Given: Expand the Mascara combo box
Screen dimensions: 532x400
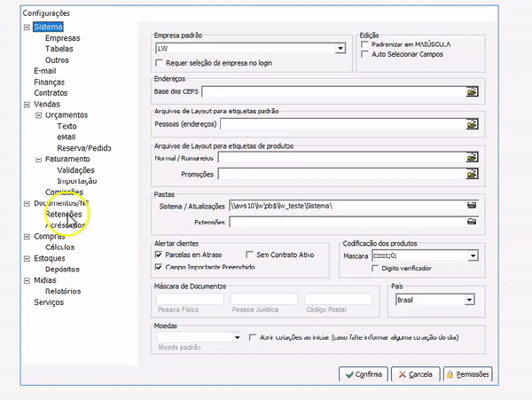Looking at the screenshot, I should (472, 255).
